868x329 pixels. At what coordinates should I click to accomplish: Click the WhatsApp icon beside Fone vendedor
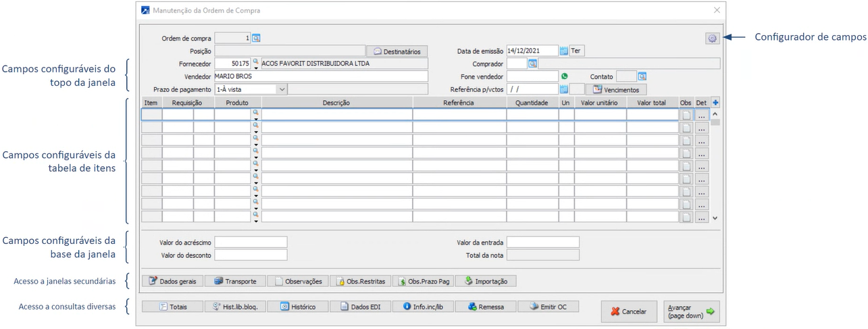pos(565,76)
